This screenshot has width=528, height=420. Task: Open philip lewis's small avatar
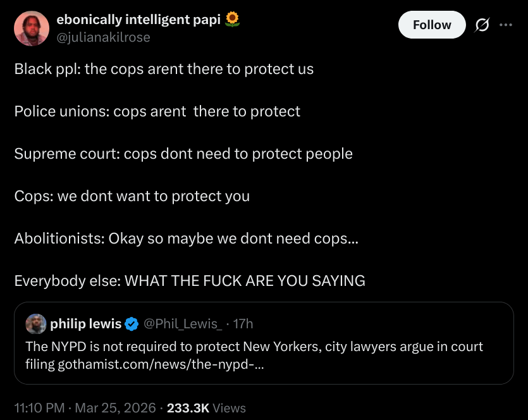click(x=35, y=324)
